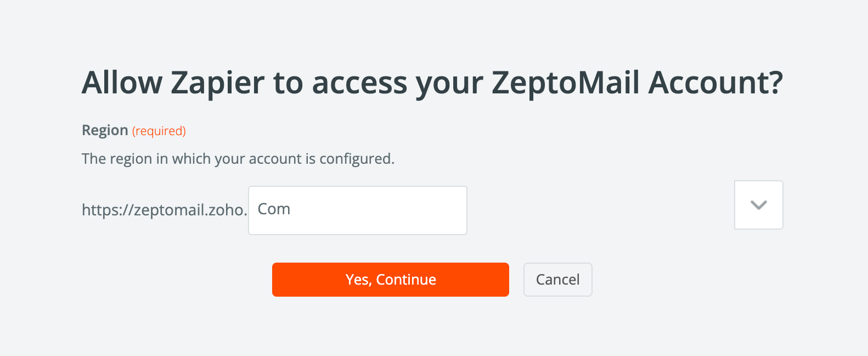868x356 pixels.
Task: Click the bold 'Region' field label
Action: (x=105, y=131)
